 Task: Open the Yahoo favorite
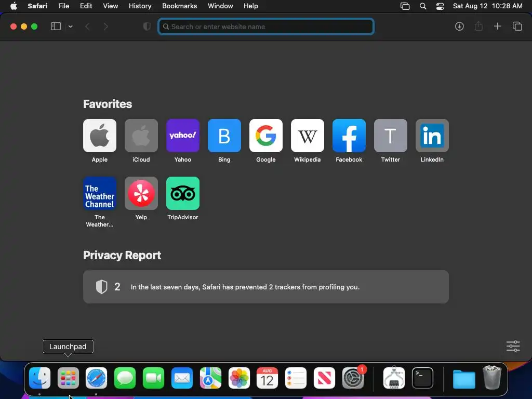click(182, 136)
